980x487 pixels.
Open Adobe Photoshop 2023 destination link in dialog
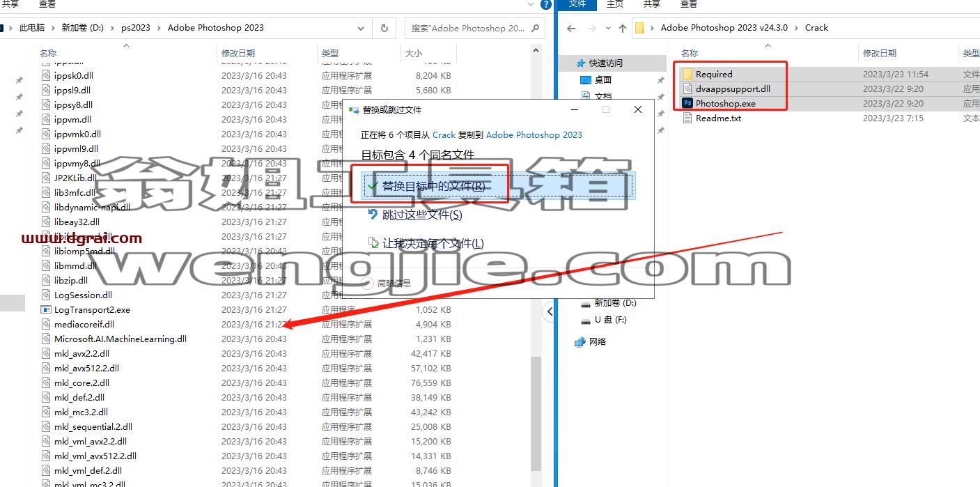(x=534, y=134)
